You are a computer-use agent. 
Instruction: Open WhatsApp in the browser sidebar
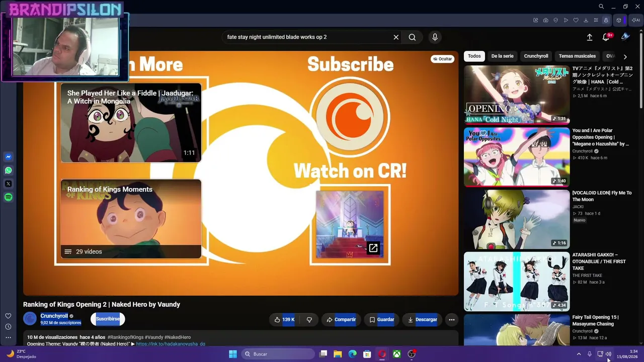[x=8, y=170]
